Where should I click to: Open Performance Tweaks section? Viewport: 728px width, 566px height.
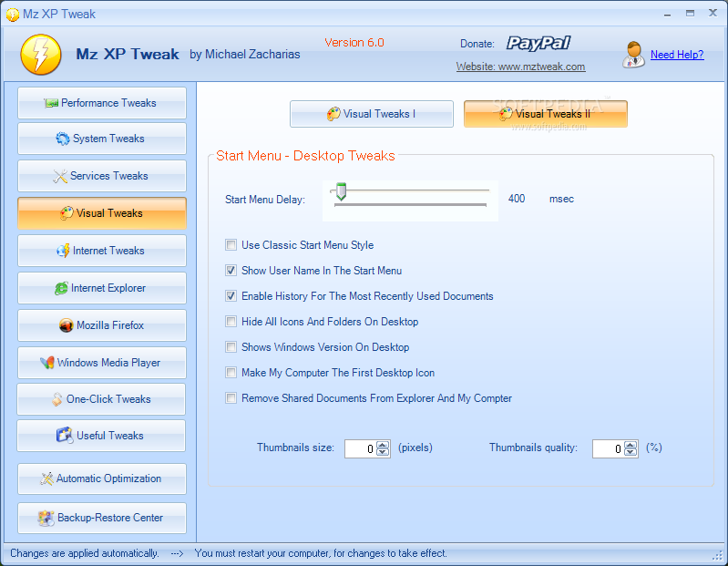[x=102, y=103]
